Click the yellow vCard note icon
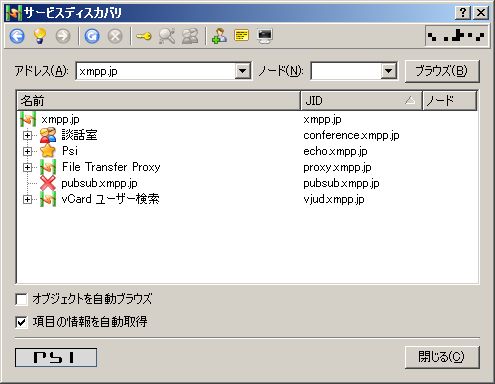 (242, 35)
